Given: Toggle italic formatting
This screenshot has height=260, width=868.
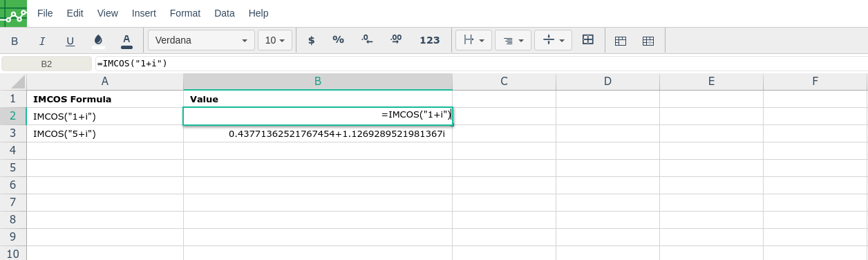Looking at the screenshot, I should [x=42, y=41].
